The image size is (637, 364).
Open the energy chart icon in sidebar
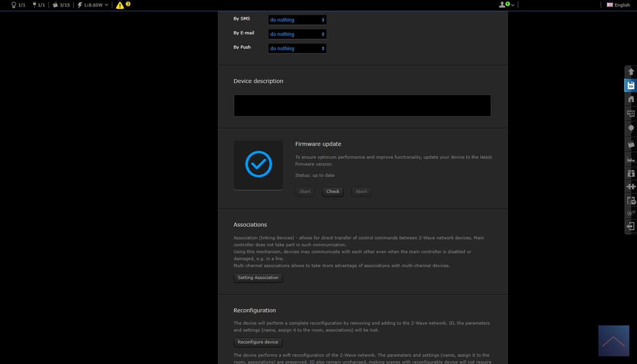(631, 159)
